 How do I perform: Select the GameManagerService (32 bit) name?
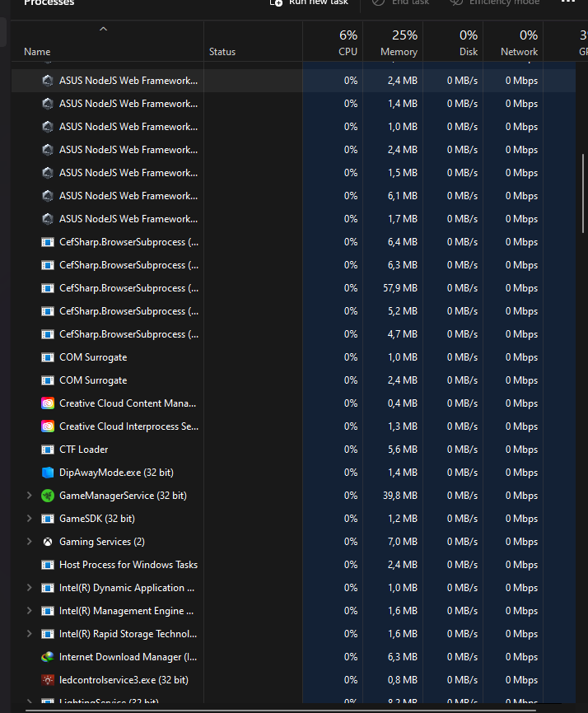(123, 496)
